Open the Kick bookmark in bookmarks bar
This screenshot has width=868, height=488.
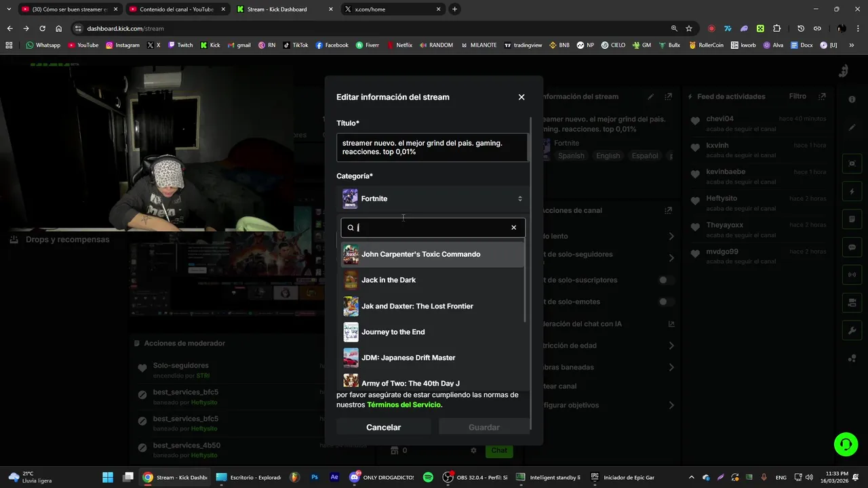point(210,45)
